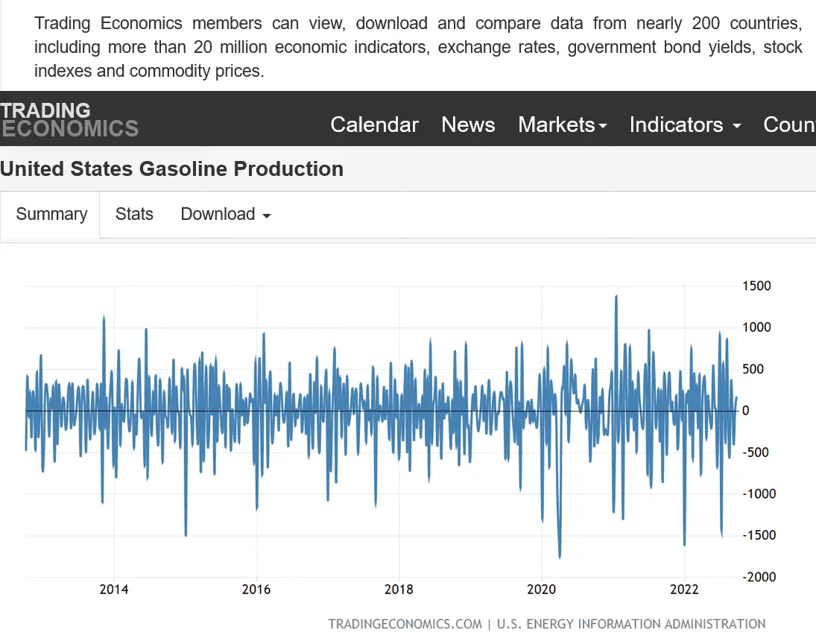Expand the Indicators dropdown menu
The image size is (816, 644).
(x=685, y=124)
